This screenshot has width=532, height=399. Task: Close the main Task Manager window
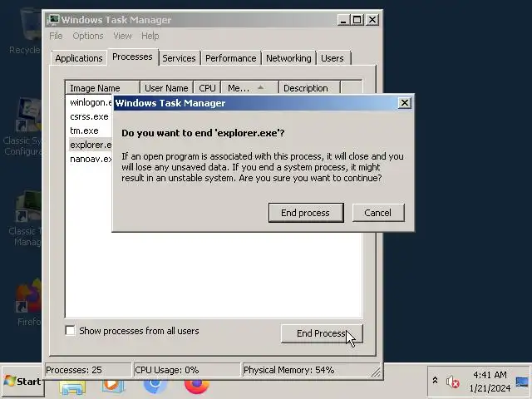coord(372,20)
